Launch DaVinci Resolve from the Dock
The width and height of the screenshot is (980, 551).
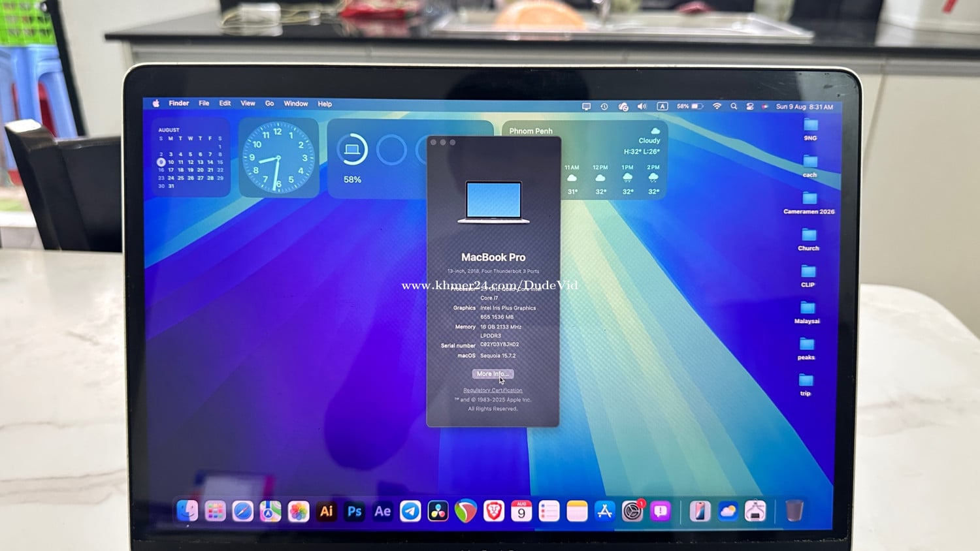(438, 511)
